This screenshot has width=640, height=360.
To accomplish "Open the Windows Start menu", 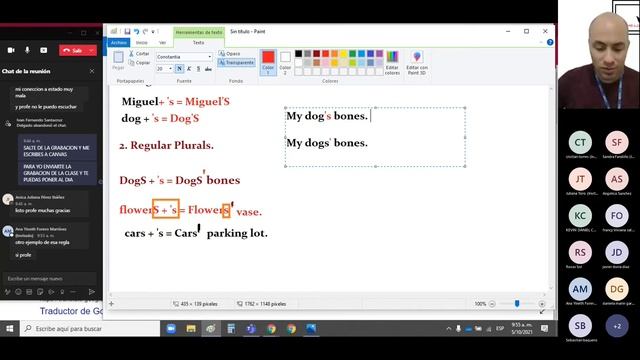I will 10,329.
